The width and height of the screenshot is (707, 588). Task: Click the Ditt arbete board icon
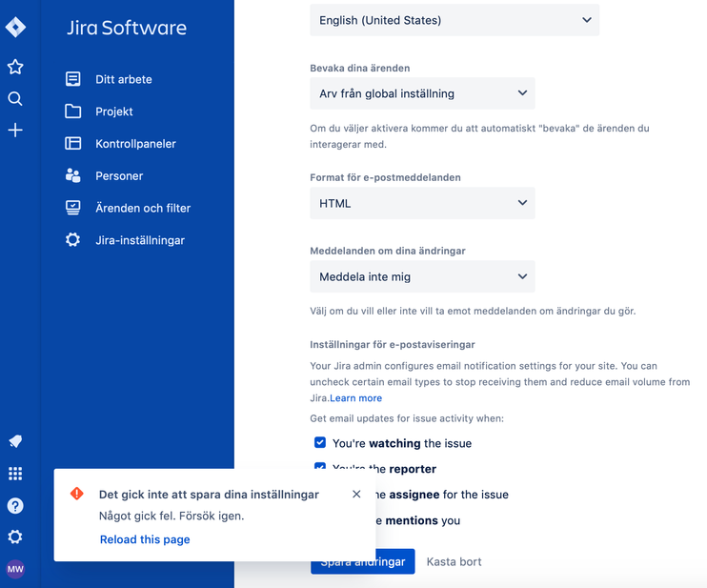(73, 79)
